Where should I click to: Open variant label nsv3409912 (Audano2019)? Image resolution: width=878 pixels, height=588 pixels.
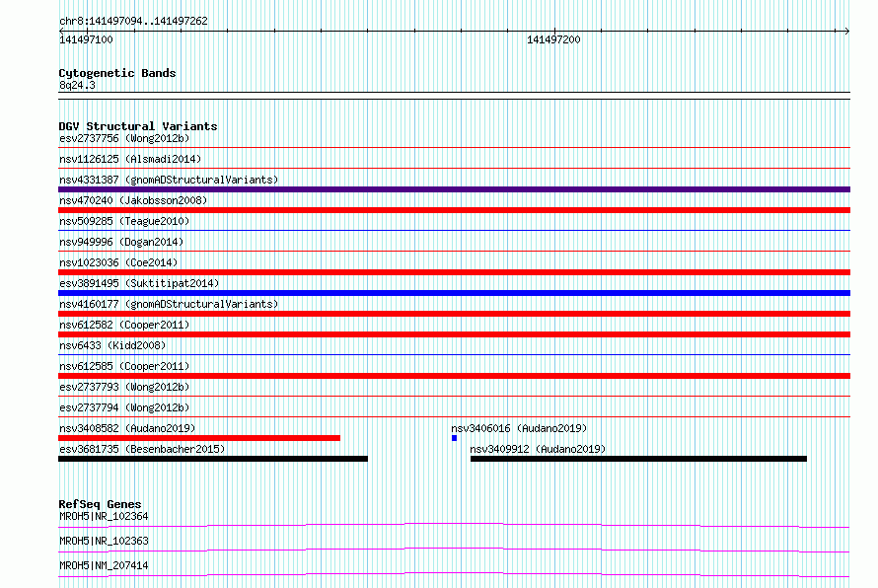[538, 449]
